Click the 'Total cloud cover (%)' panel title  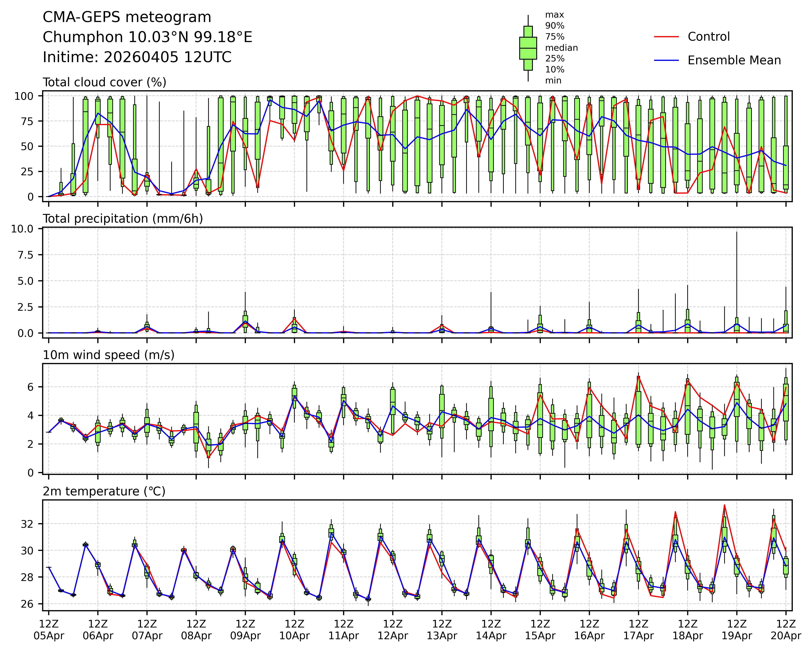point(104,82)
